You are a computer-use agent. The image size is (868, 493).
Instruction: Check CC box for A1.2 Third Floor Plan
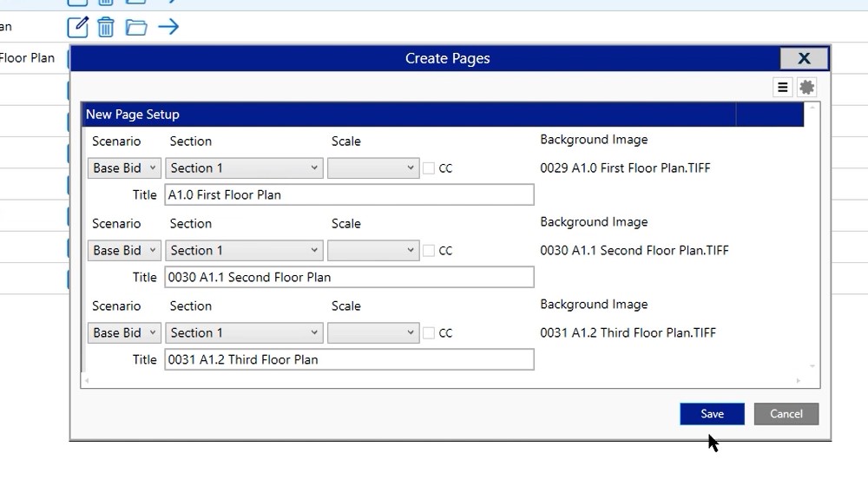pyautogui.click(x=429, y=333)
